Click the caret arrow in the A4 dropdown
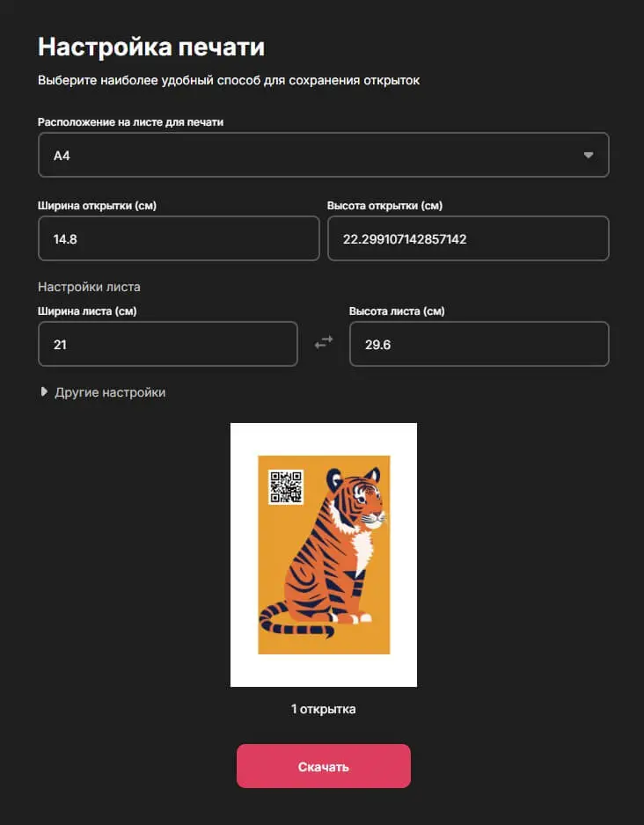This screenshot has width=644, height=825. tap(589, 155)
